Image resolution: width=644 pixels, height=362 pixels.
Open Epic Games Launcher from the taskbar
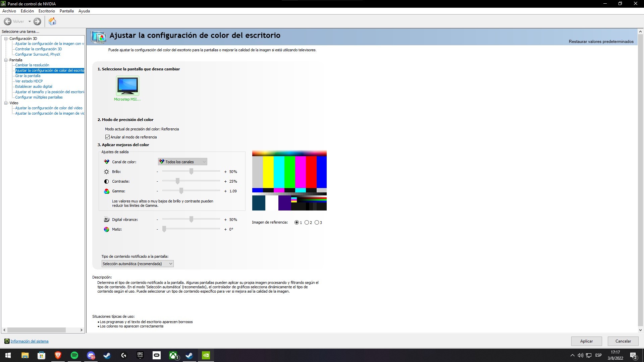click(x=140, y=355)
